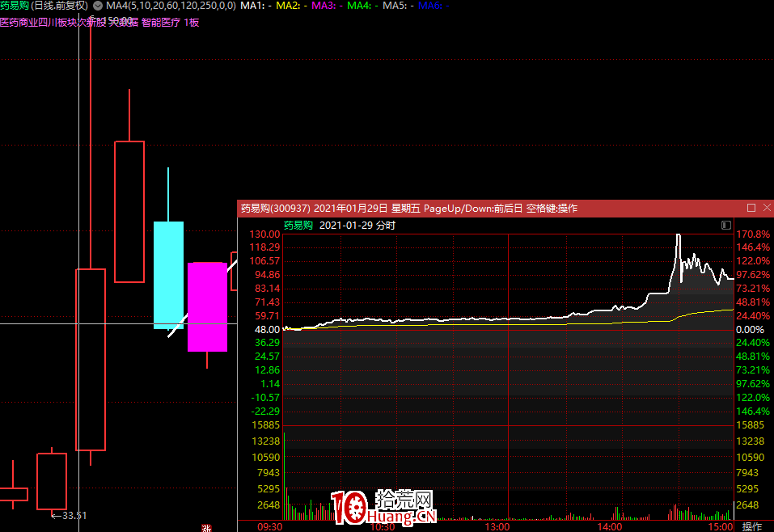Image resolution: width=774 pixels, height=532 pixels.
Task: Click the 药易购 label in intraday chart header
Action: pyautogui.click(x=298, y=226)
